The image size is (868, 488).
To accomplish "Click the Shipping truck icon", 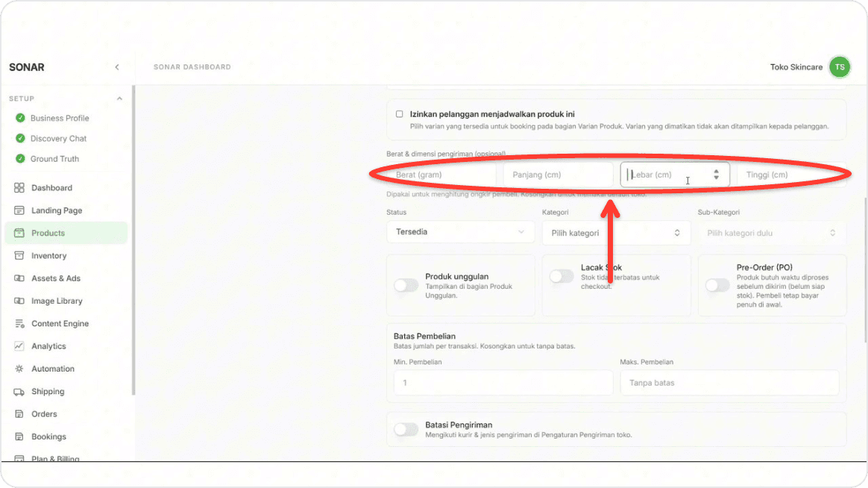I will pyautogui.click(x=19, y=392).
